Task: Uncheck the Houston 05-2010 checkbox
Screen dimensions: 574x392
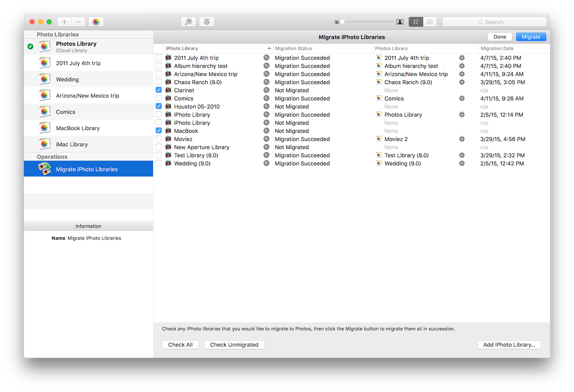Action: (159, 106)
